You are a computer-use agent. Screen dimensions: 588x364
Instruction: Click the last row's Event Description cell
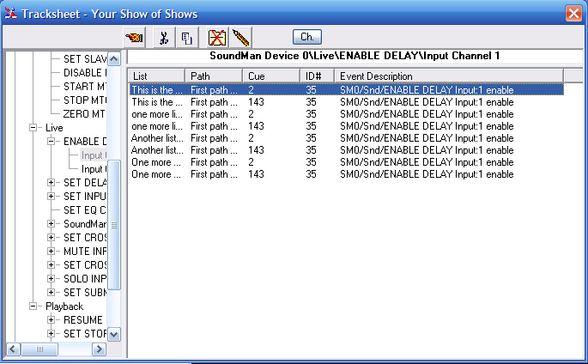click(x=427, y=174)
